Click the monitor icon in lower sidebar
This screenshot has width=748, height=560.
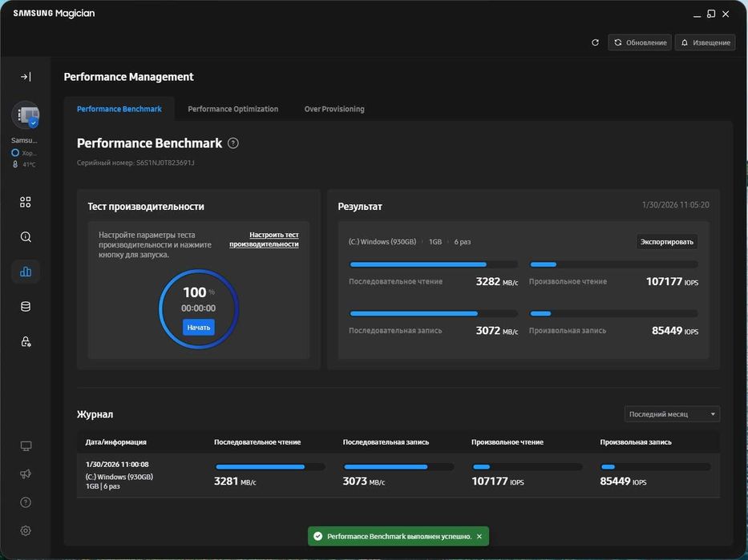pos(26,446)
